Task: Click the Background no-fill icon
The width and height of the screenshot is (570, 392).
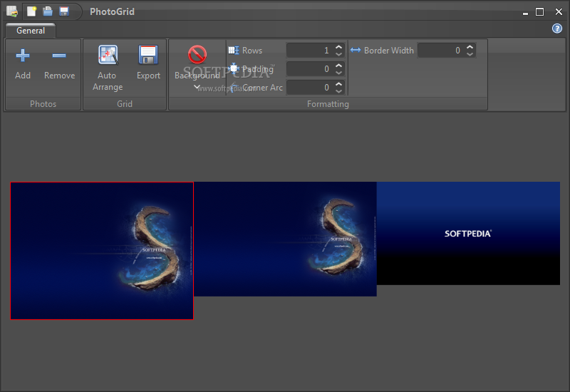Action: [x=197, y=55]
